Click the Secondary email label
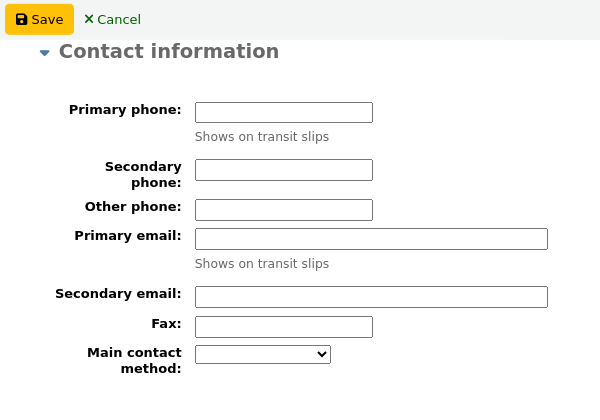The width and height of the screenshot is (600, 420). point(118,293)
